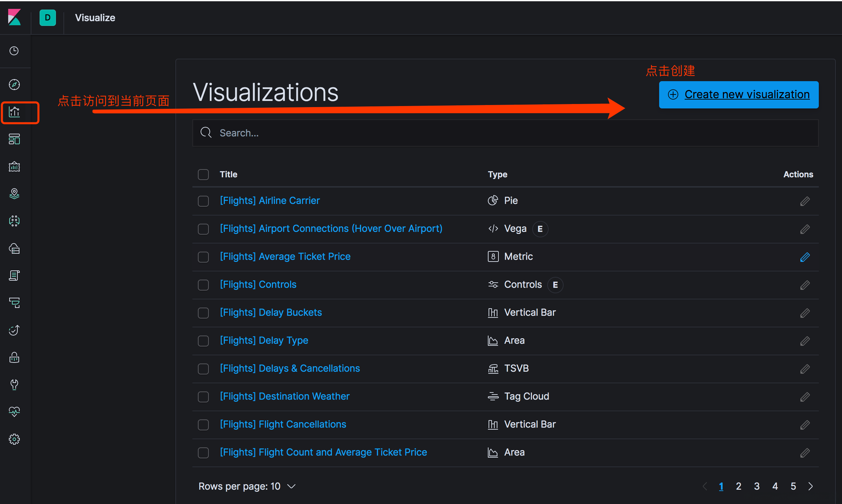
Task: Check the Airline Carrier row checkbox
Action: coord(203,201)
